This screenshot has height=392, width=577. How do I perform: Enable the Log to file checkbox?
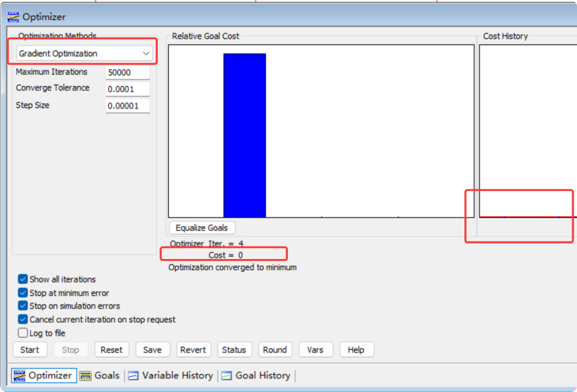point(23,333)
